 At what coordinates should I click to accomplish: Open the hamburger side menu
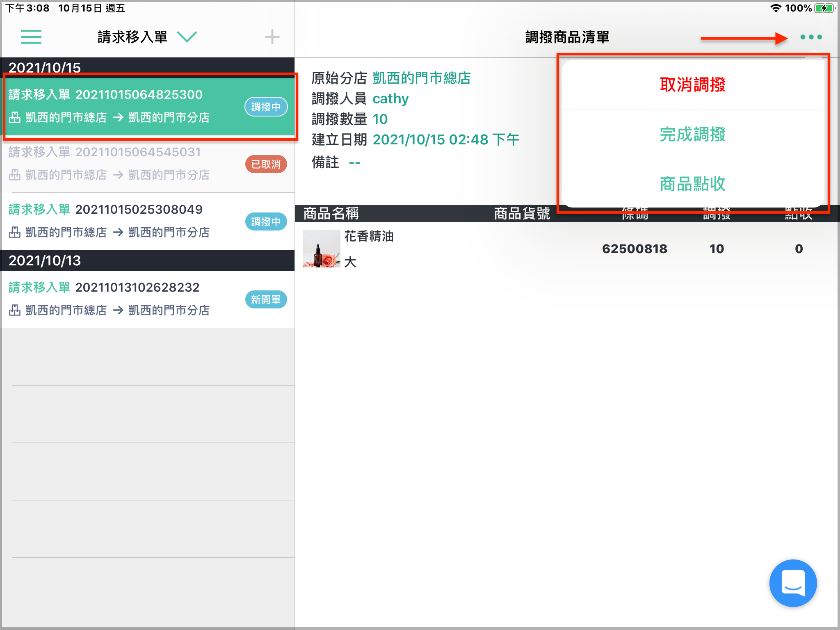(31, 37)
